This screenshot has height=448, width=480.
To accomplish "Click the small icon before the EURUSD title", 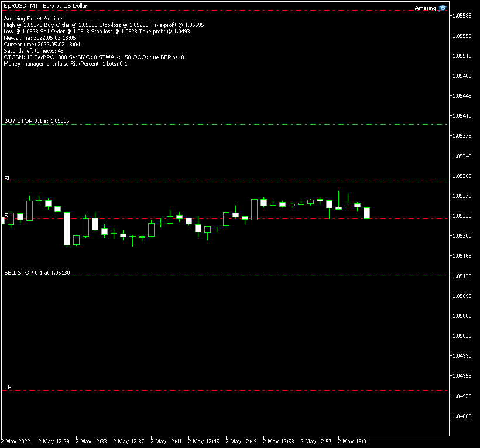I will click(x=6, y=5).
